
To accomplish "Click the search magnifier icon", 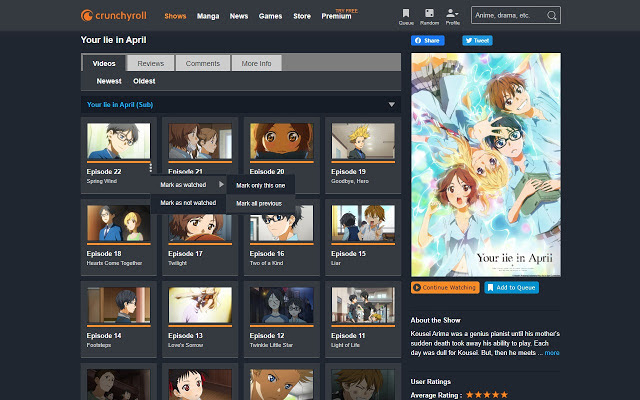I will tap(551, 16).
